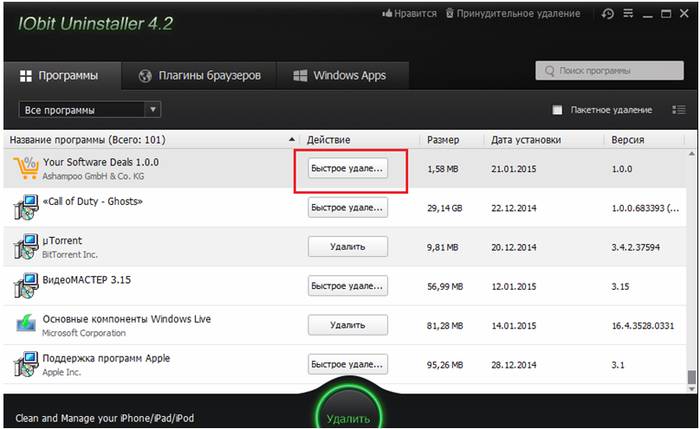Sort list by Размер column
Screen dimensions: 700x429
click(x=442, y=140)
